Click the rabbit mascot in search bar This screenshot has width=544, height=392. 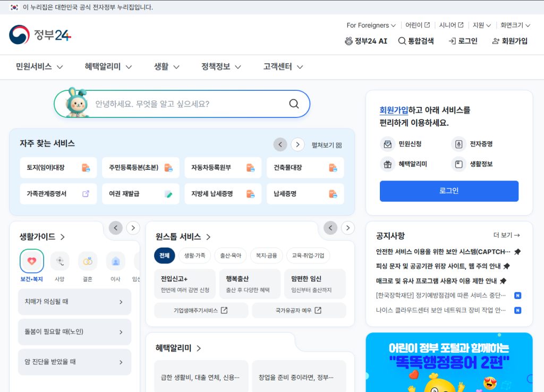(76, 103)
